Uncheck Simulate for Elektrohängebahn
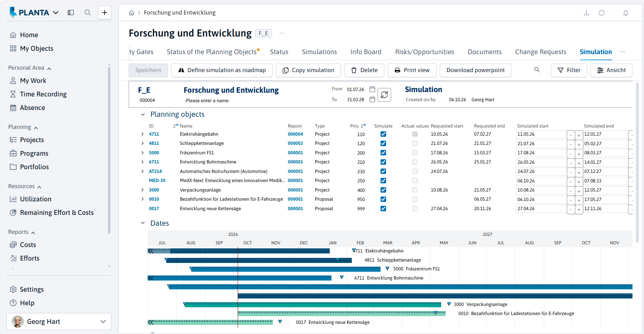 (x=383, y=134)
